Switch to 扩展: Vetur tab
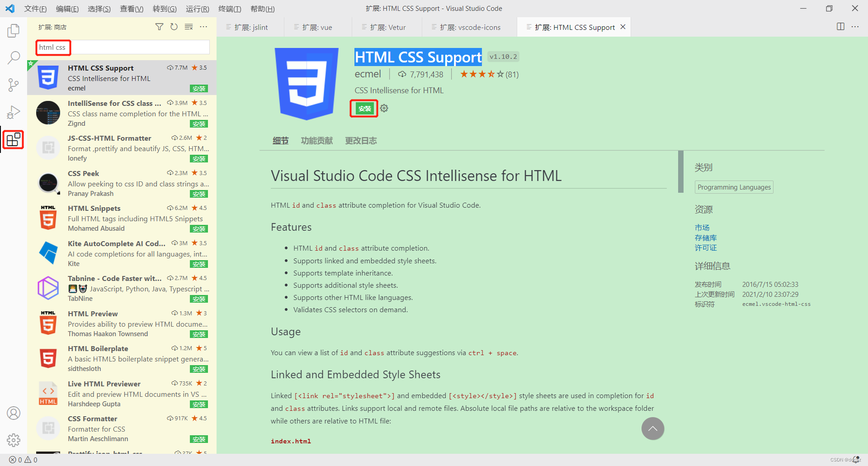868x466 pixels. (387, 27)
